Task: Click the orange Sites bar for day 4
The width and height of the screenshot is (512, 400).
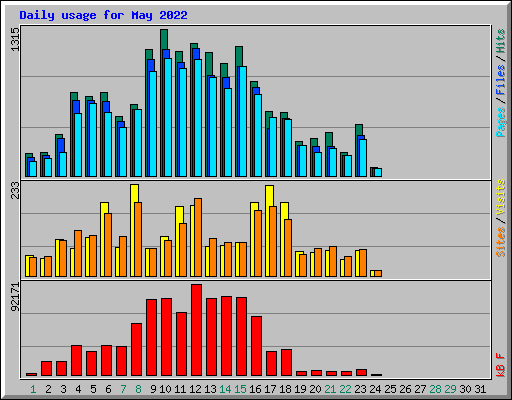Action: tap(78, 253)
